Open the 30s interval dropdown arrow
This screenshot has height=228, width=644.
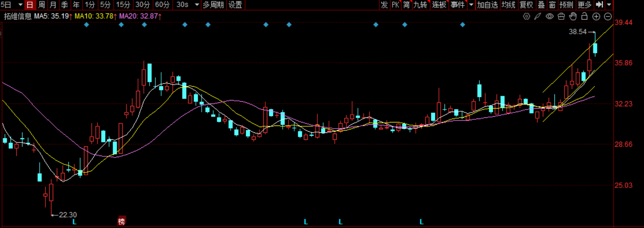(197, 5)
